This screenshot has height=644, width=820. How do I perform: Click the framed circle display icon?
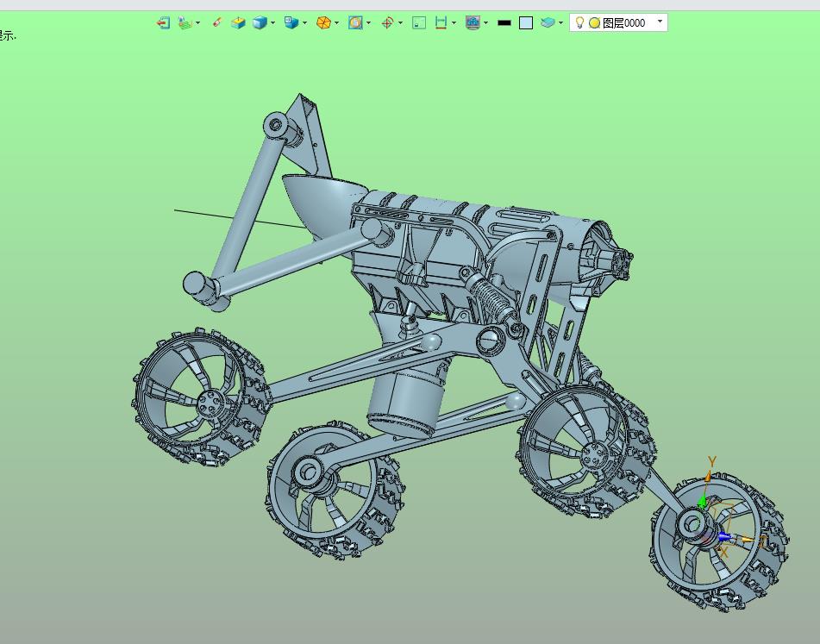click(x=355, y=23)
